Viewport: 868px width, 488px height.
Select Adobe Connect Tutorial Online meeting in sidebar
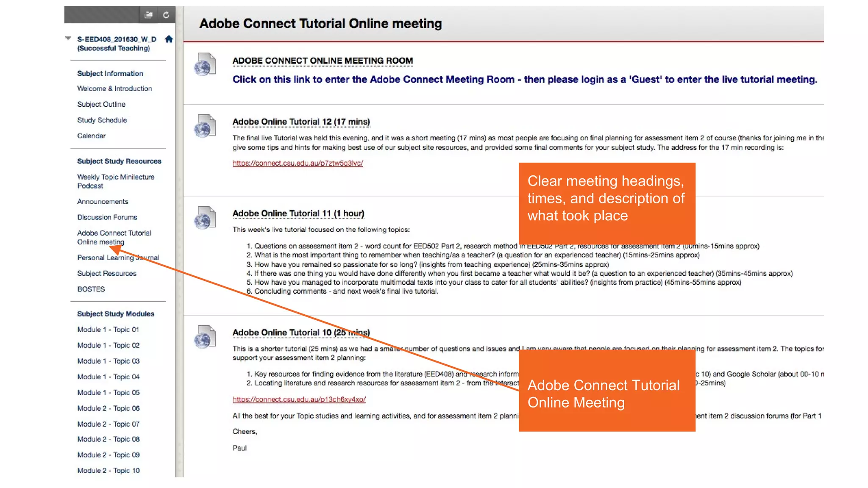pyautogui.click(x=114, y=238)
